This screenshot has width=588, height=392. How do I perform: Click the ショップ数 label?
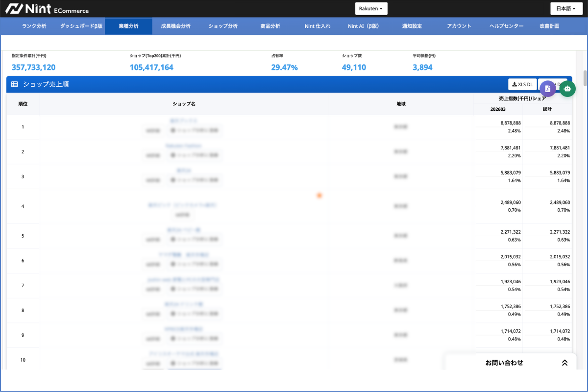pyautogui.click(x=352, y=56)
